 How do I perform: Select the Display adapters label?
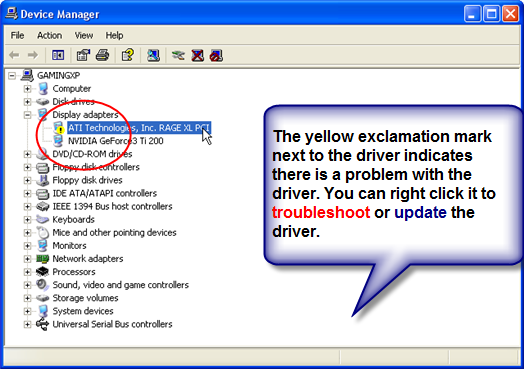click(85, 115)
